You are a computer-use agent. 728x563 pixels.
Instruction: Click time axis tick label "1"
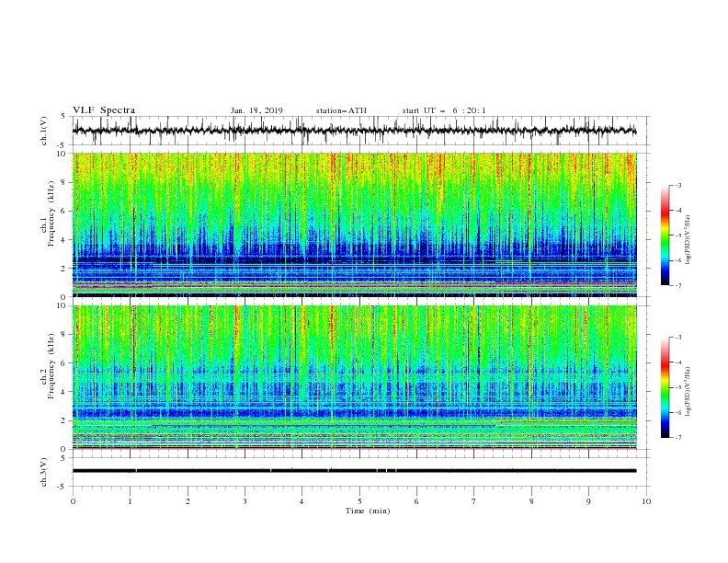click(x=130, y=501)
